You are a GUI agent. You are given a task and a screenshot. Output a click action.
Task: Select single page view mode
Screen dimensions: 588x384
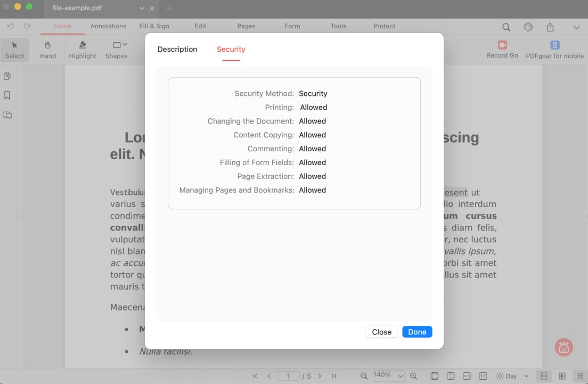(x=544, y=376)
